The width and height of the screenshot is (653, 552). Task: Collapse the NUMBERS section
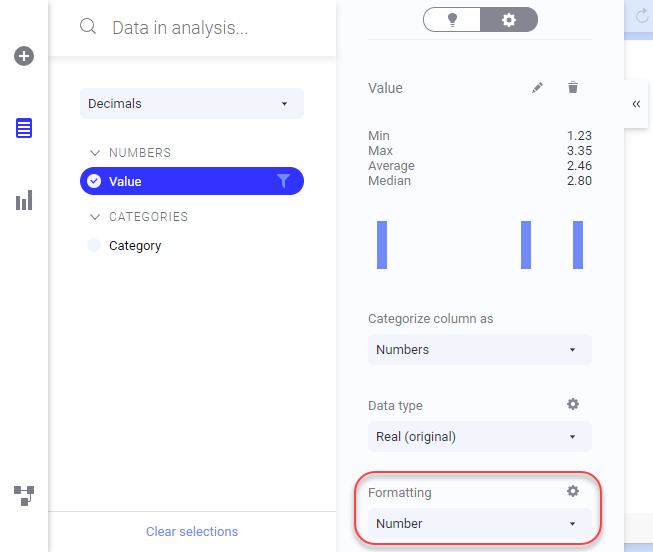coord(95,153)
